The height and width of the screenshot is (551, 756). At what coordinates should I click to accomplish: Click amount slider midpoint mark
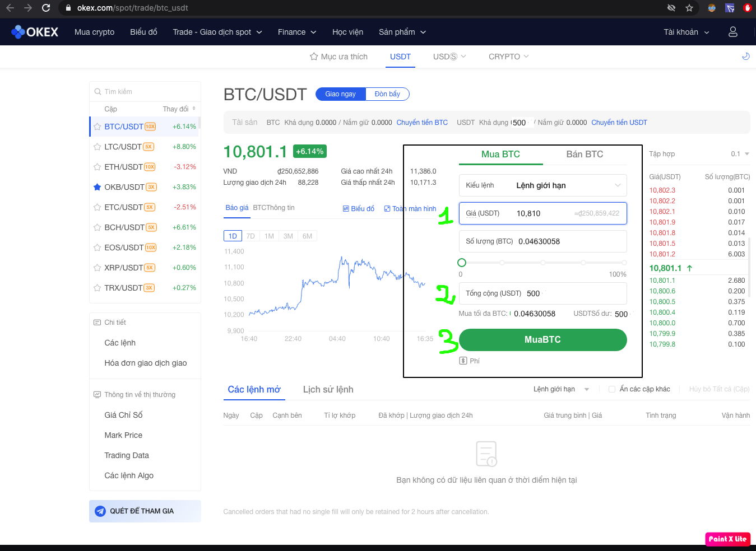[542, 263]
